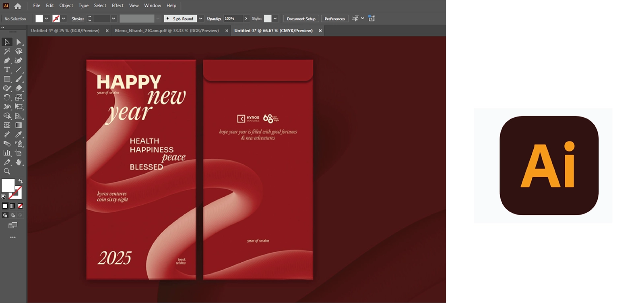Image resolution: width=644 pixels, height=303 pixels.
Task: Select the Scale tool
Action: tap(19, 98)
